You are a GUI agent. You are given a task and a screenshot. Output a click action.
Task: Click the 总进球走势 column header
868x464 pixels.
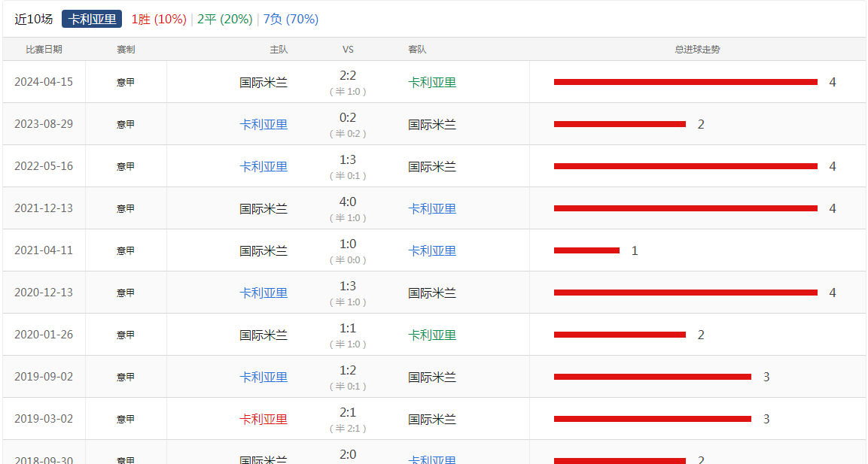pos(697,50)
